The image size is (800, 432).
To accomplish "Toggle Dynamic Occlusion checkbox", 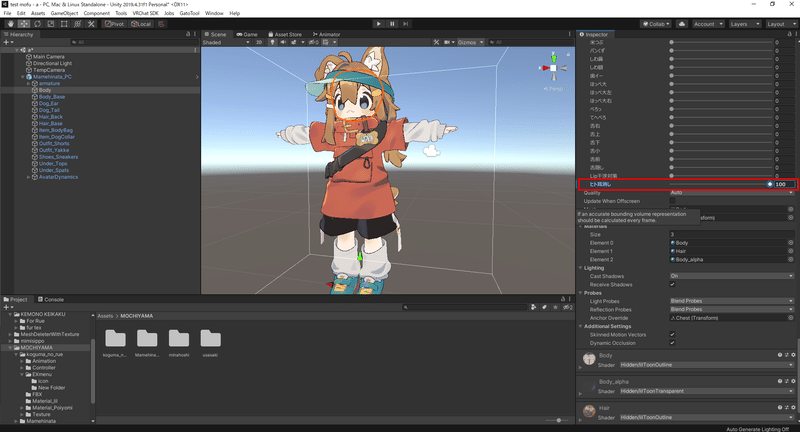I will [x=672, y=343].
